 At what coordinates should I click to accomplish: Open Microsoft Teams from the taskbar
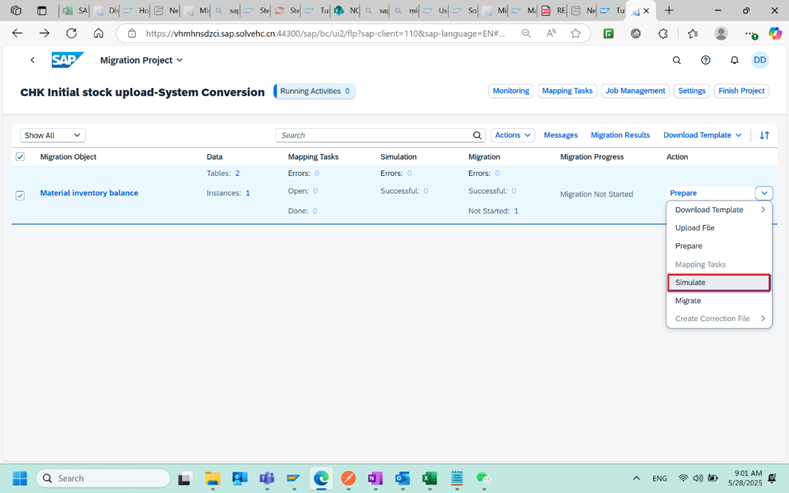pyautogui.click(x=267, y=478)
